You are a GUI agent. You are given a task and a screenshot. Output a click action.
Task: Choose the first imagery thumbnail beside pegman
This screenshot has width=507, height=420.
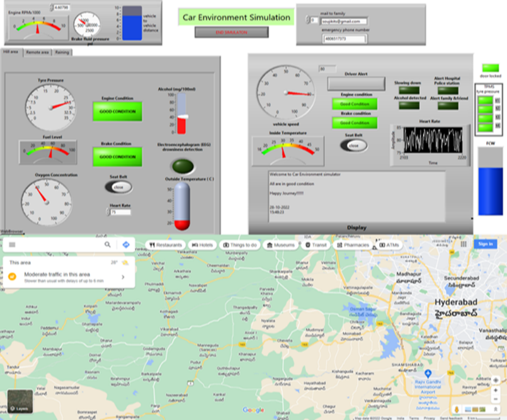pos(468,410)
